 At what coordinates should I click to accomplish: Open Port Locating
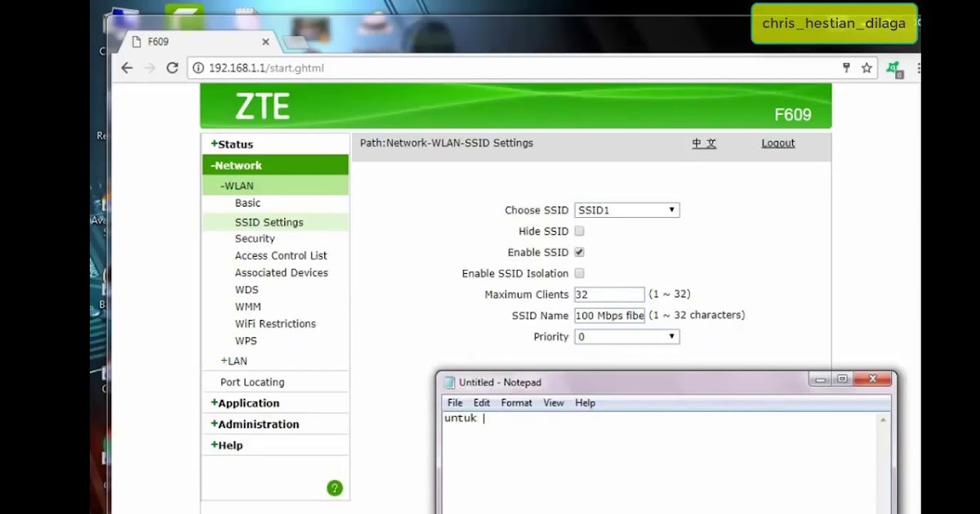[x=252, y=382]
